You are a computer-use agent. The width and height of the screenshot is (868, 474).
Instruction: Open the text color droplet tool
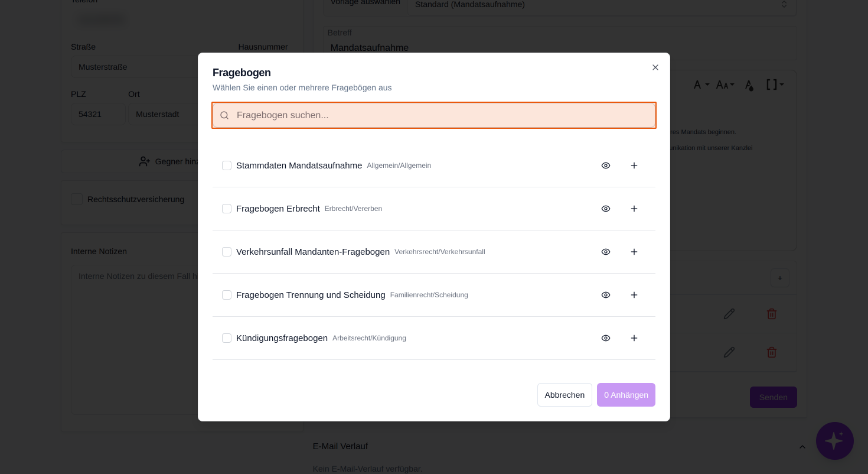(749, 86)
